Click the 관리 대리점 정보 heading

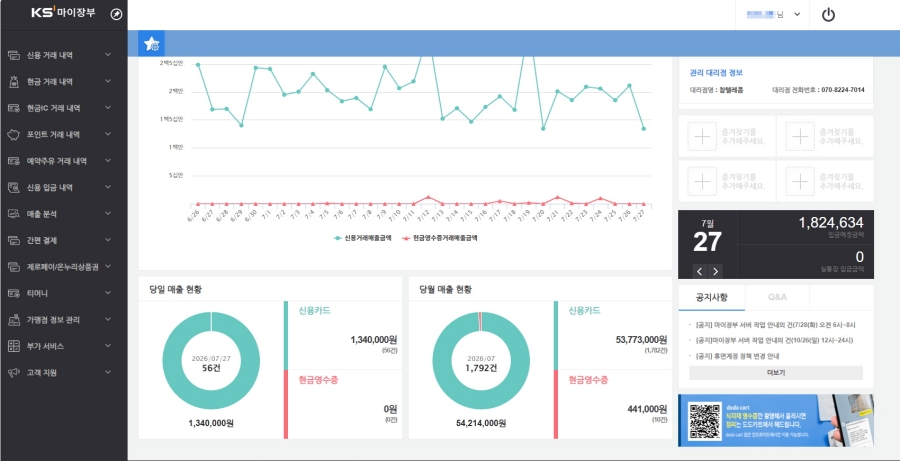point(716,73)
